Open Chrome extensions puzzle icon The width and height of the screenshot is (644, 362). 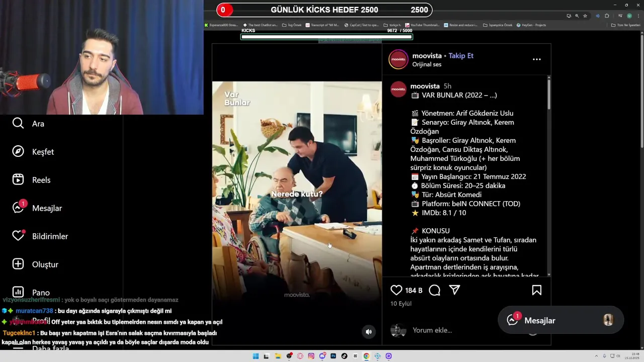tap(607, 16)
